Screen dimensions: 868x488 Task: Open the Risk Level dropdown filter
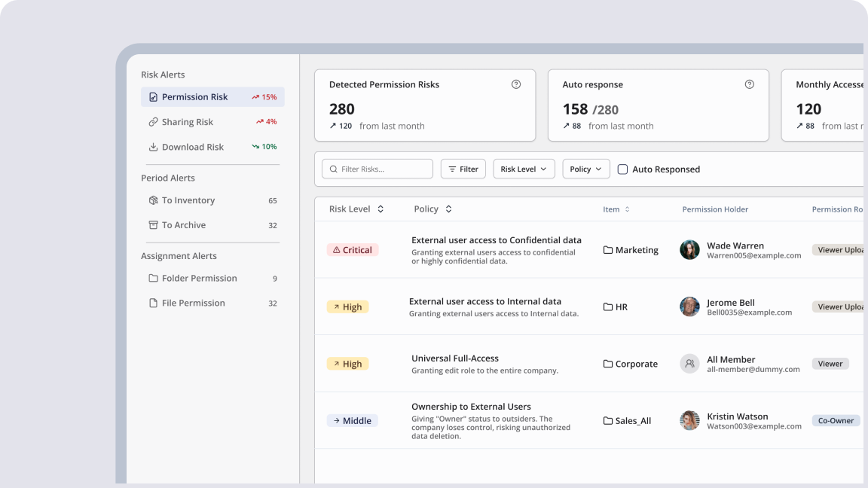(524, 169)
